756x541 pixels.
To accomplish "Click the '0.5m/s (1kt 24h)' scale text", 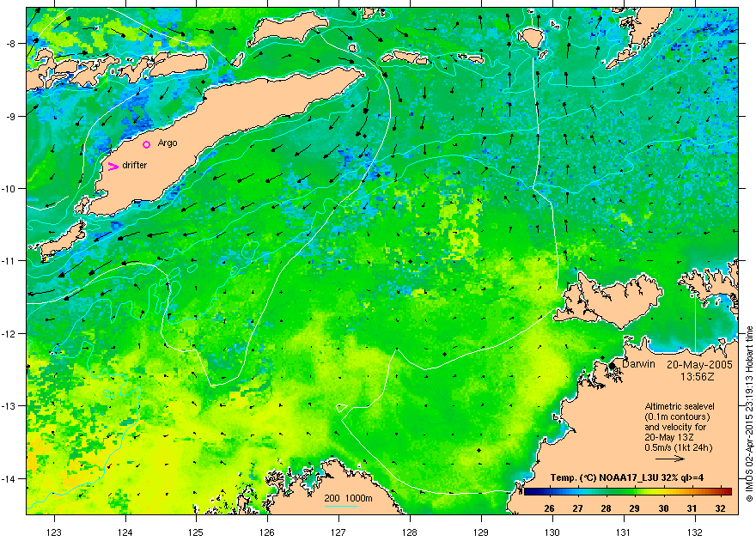I will click(x=679, y=447).
